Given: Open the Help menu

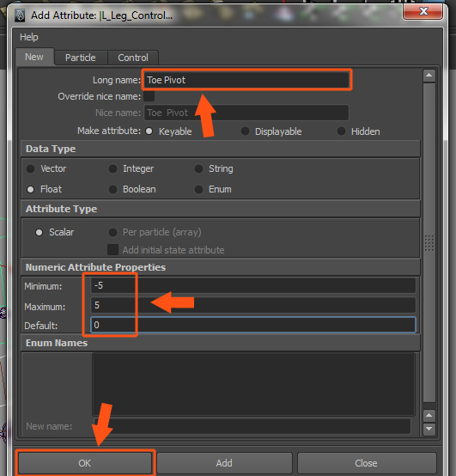Looking at the screenshot, I should tap(29, 37).
